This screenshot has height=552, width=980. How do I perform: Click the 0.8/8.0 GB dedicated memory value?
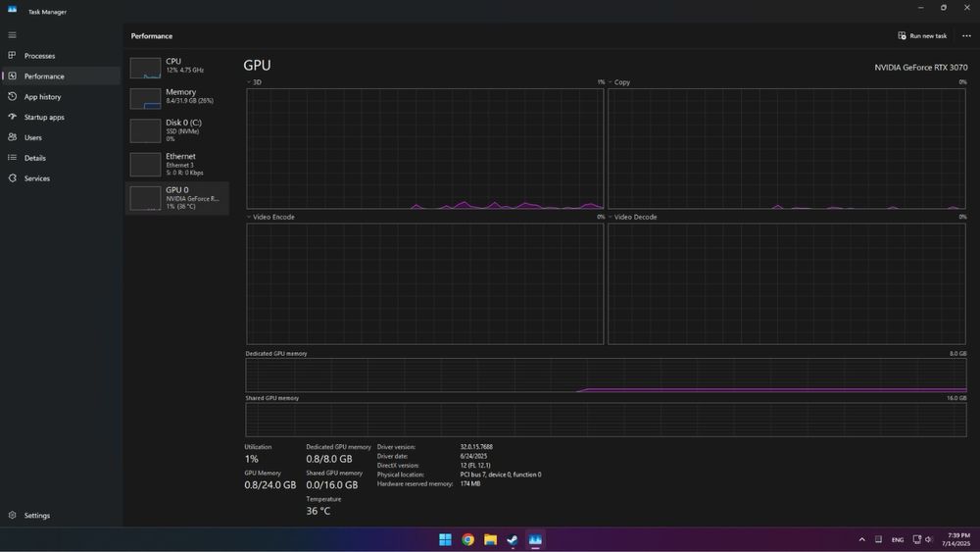click(x=328, y=459)
